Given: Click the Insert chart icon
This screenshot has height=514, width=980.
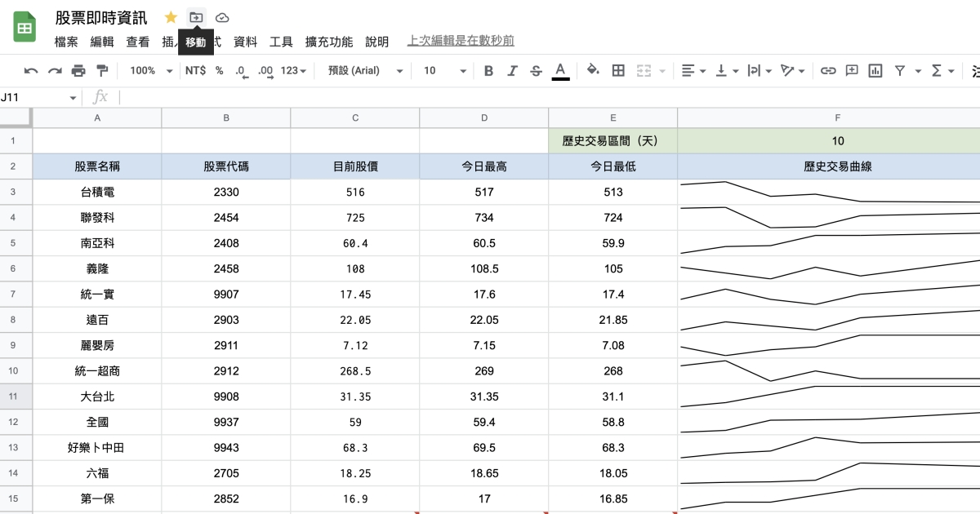Looking at the screenshot, I should (875, 71).
